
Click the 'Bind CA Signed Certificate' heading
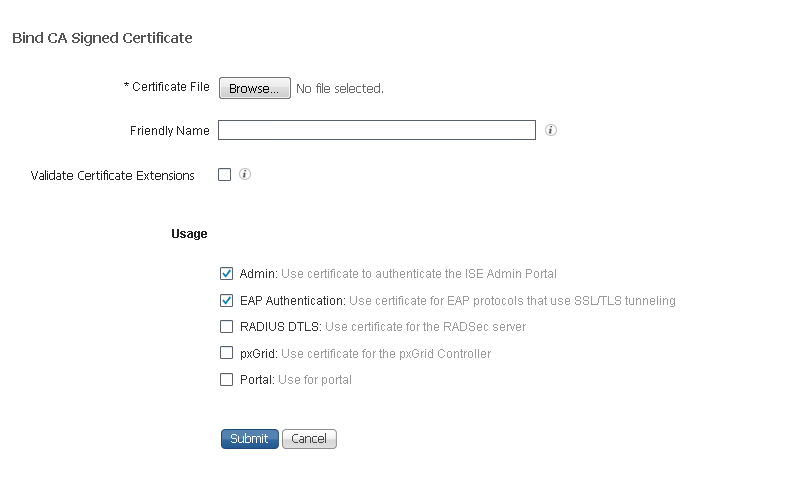102,38
